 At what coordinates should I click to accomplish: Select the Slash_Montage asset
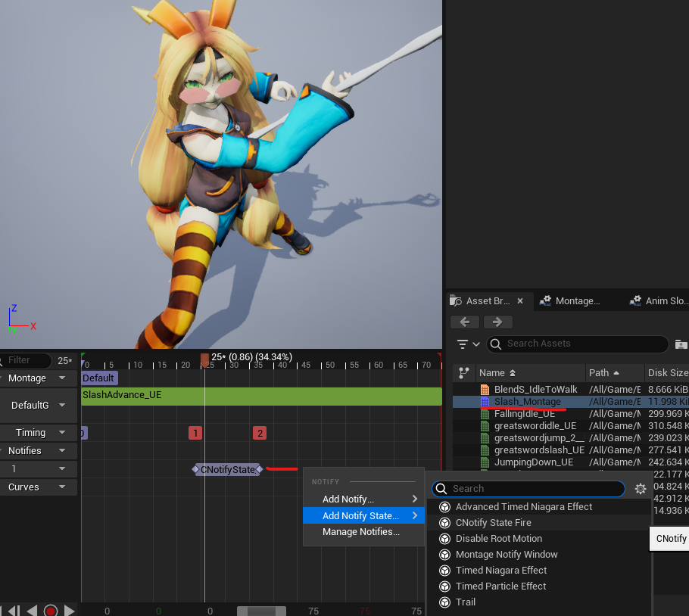coord(571,401)
